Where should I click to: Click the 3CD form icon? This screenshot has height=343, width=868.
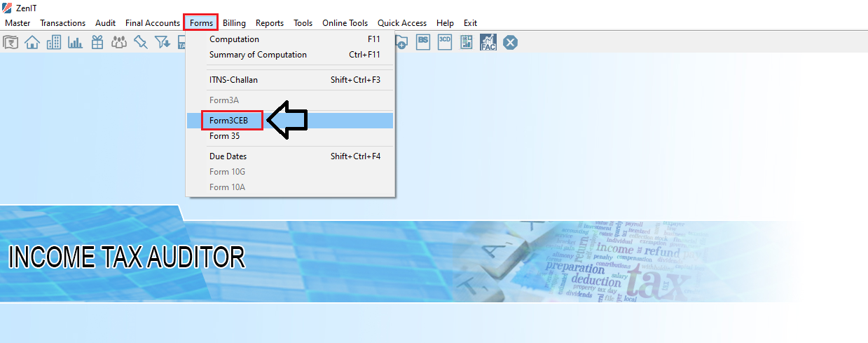pyautogui.click(x=445, y=42)
